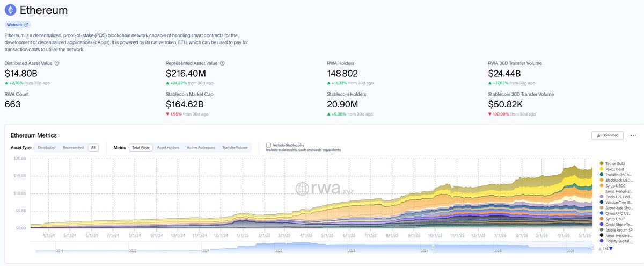Go to next legend page arrow
The width and height of the screenshot is (644, 266).
[611, 248]
